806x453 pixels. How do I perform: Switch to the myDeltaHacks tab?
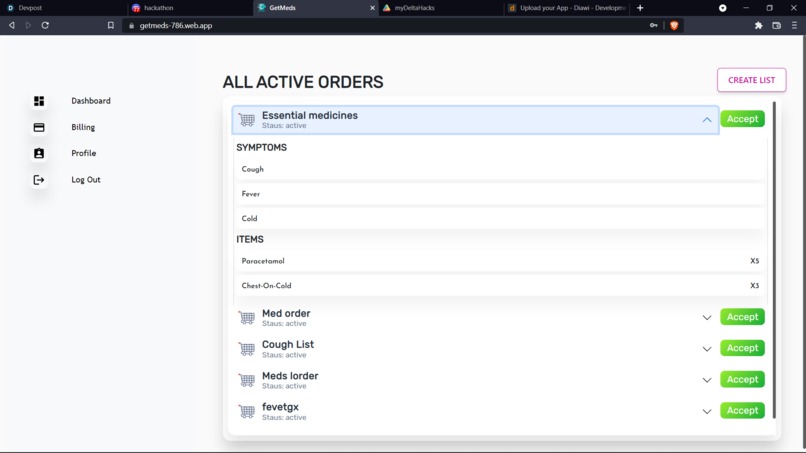click(x=441, y=8)
